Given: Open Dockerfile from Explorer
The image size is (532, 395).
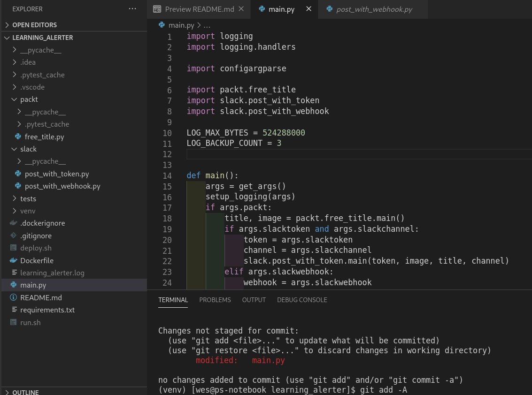Looking at the screenshot, I should click(x=37, y=260).
